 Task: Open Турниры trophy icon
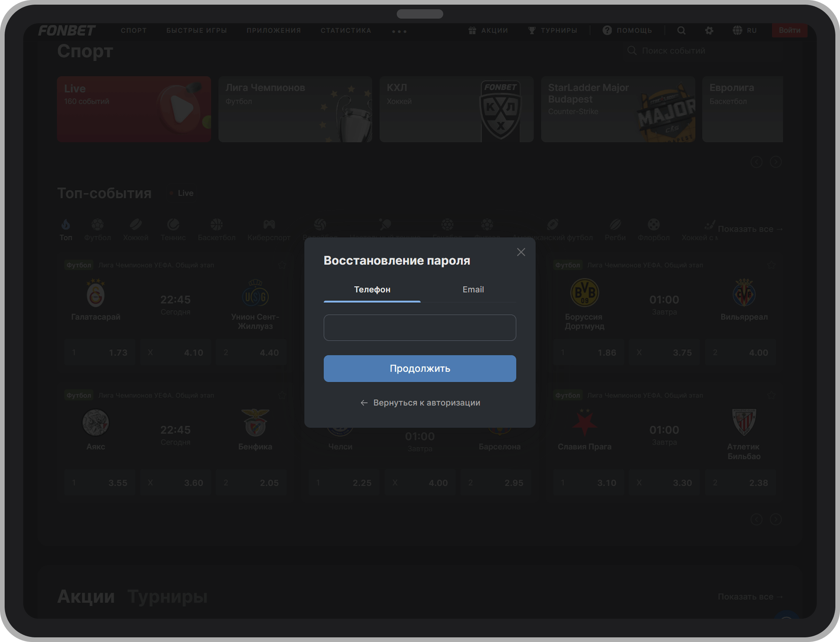(x=532, y=31)
